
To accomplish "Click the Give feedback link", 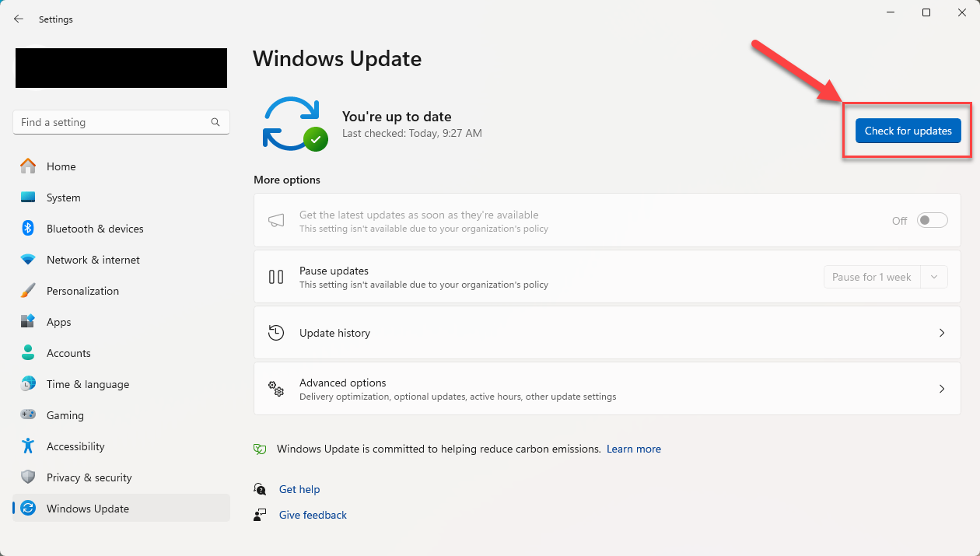I will point(313,515).
